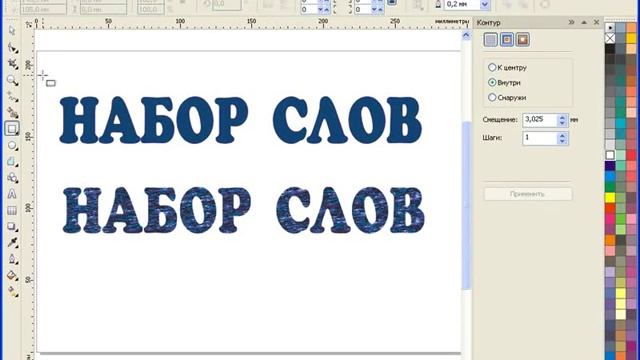Collapse the Контур docker with triangle button
640x360 pixels.
584,22
